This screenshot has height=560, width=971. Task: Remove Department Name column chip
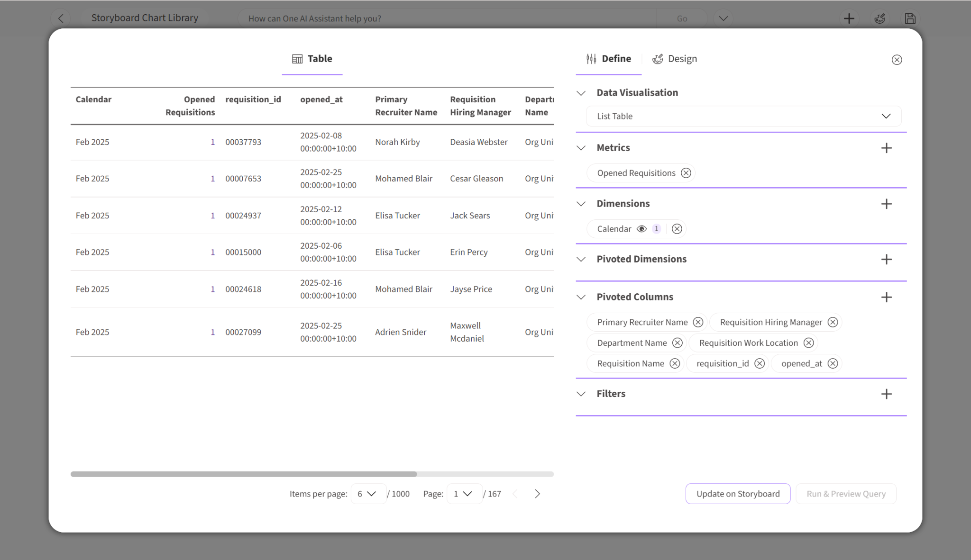tap(677, 343)
